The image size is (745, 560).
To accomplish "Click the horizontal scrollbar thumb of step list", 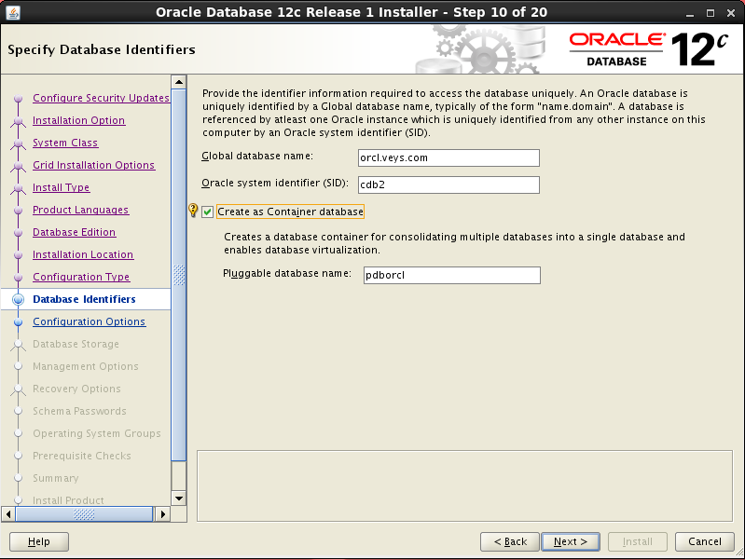I will (84, 514).
